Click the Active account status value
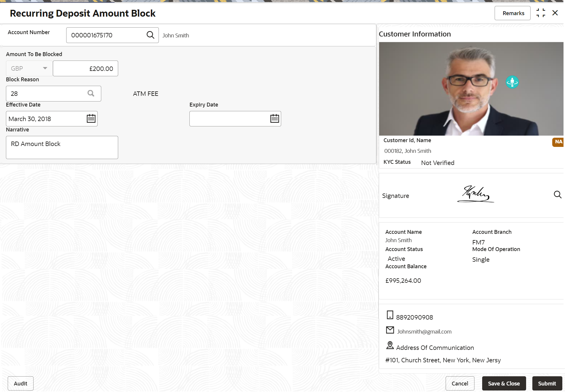The width and height of the screenshot is (565, 392). (x=396, y=259)
